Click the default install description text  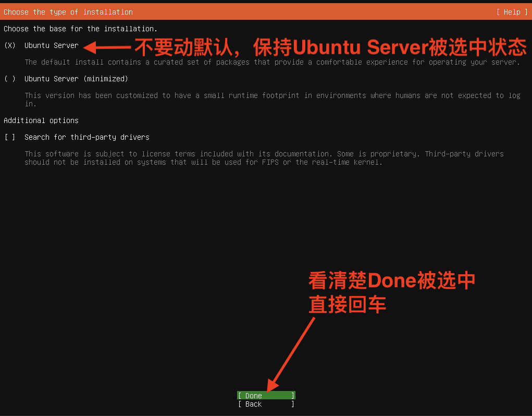(272, 62)
